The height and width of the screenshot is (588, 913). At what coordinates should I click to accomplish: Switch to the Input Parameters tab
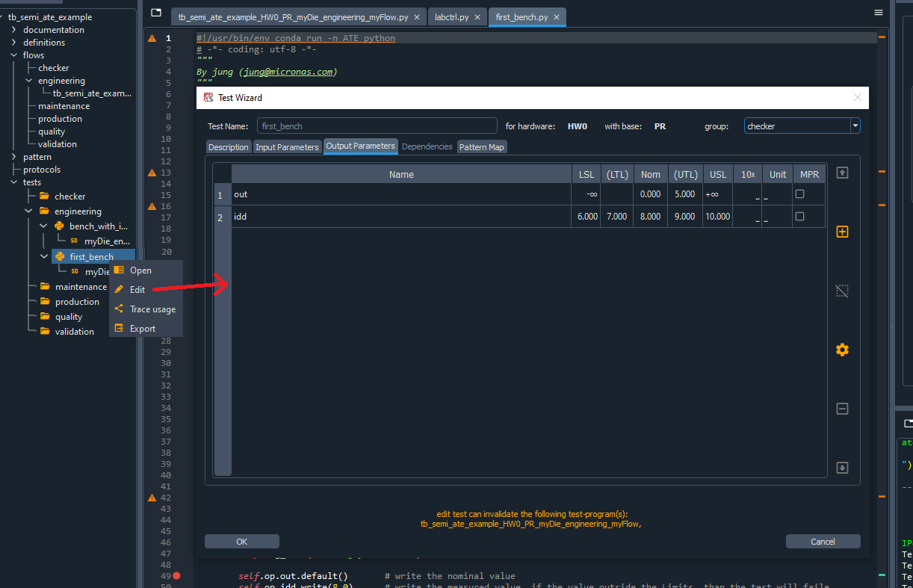[287, 147]
